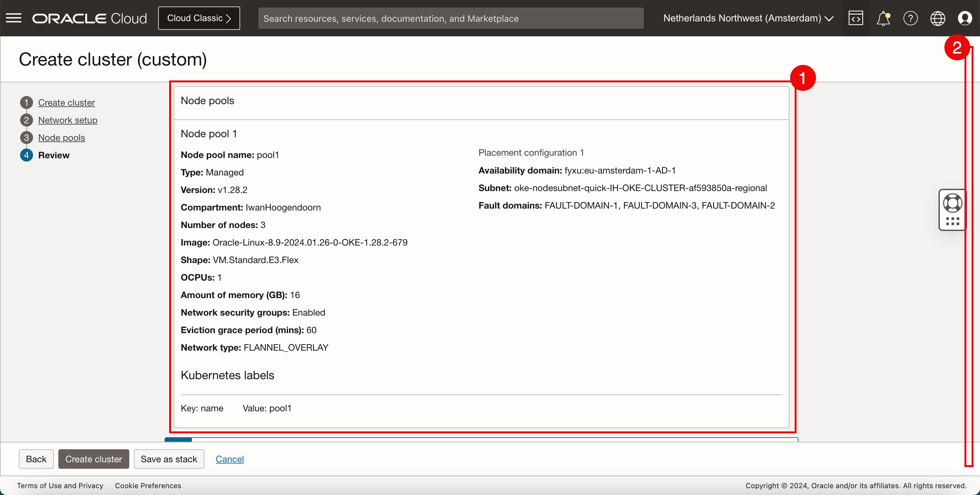Click the search resources input field
980x495 pixels.
click(x=450, y=18)
